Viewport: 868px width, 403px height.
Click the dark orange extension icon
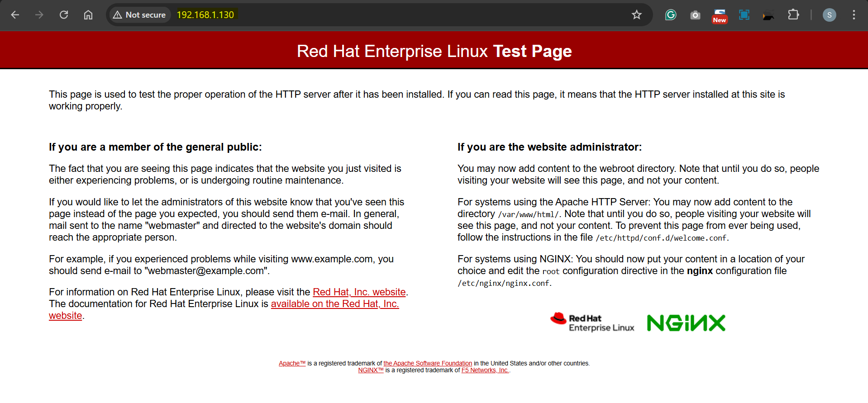click(768, 16)
